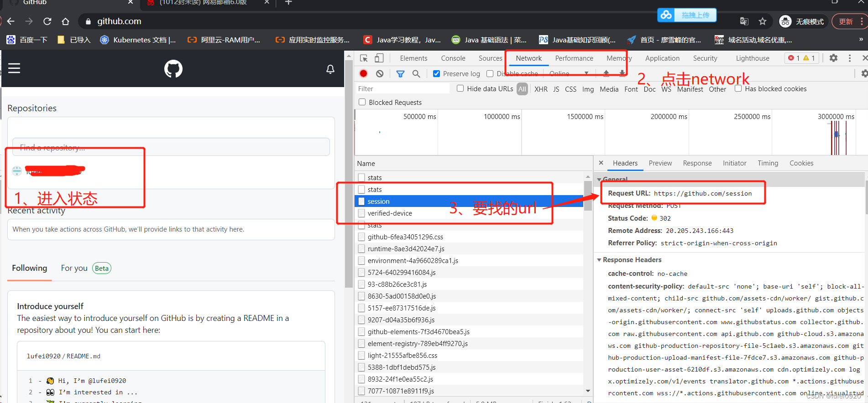The height and width of the screenshot is (403, 868).
Task: Enable the Disable cache checkbox
Action: pyautogui.click(x=490, y=73)
